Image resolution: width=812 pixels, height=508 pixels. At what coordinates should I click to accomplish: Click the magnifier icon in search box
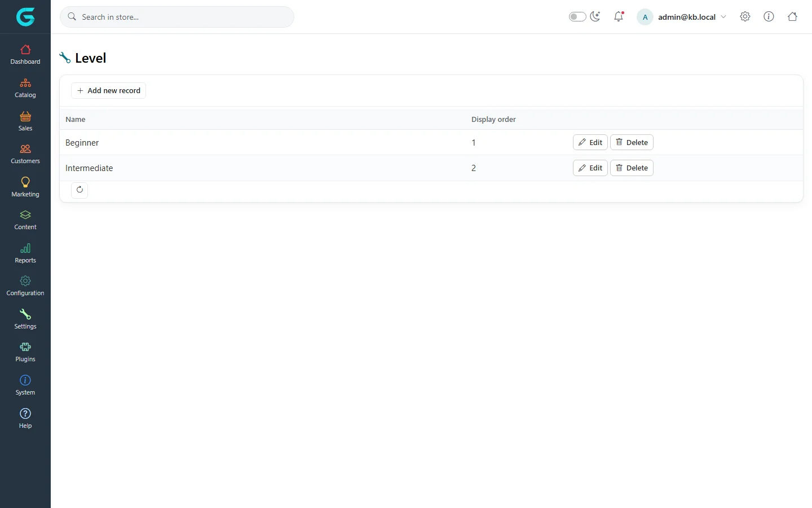point(72,17)
